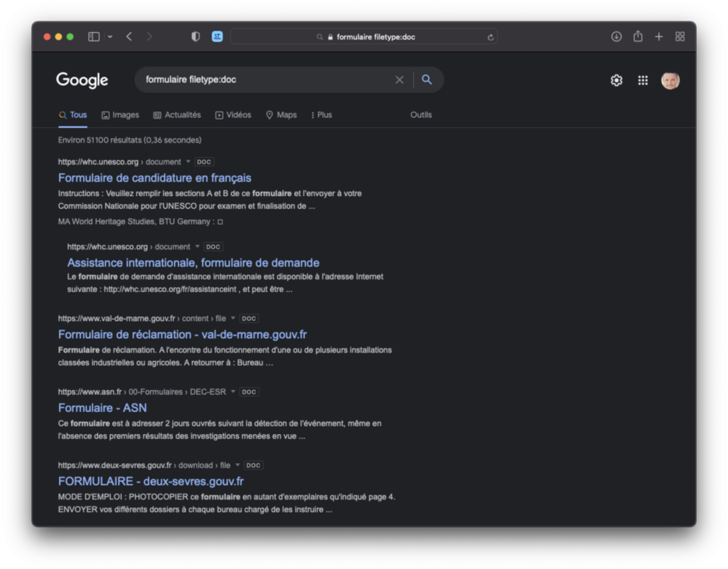Expand arrow beside asn.fr URL
Screen dimensions: 728x569
click(x=233, y=392)
